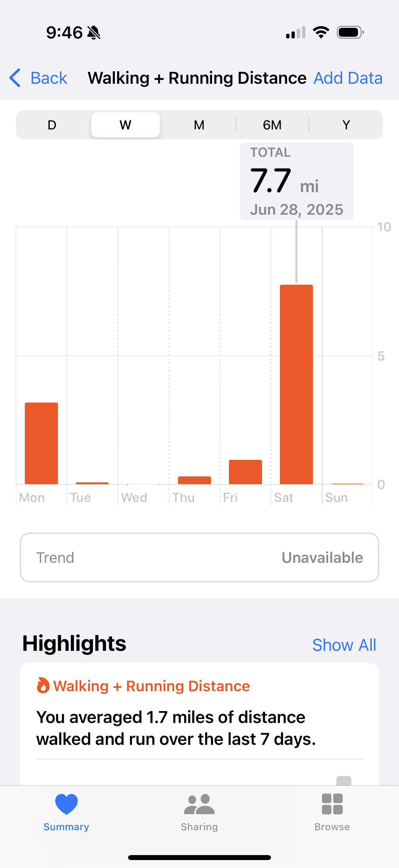
Task: Switch to the Y year range
Action: 346,125
